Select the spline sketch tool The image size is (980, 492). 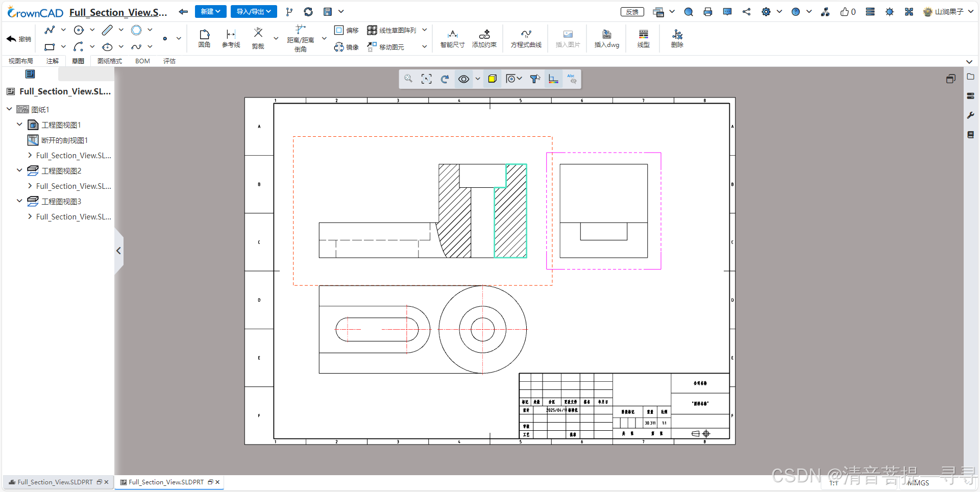136,47
